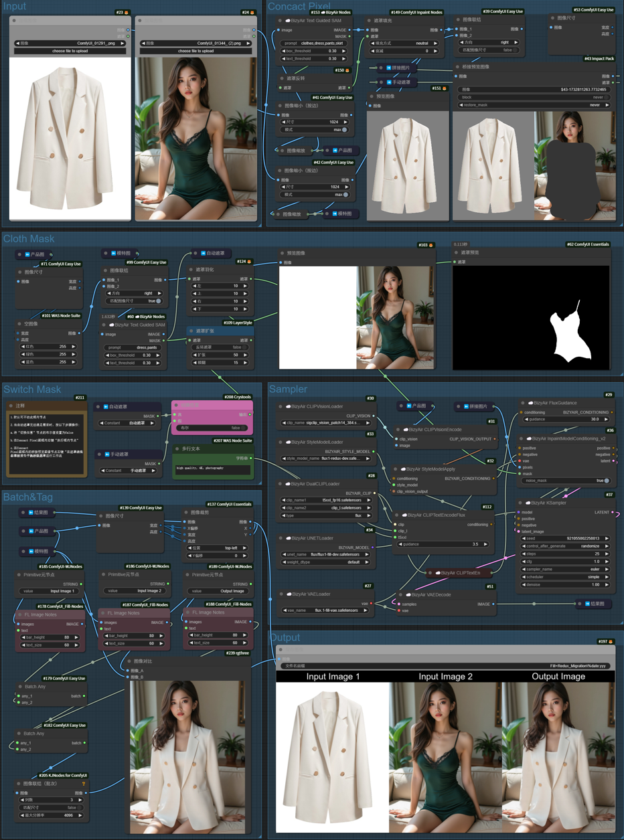Click the cloud icon on BizyAir UNETLoader title
This screenshot has height=840, width=624.
pos(287,537)
